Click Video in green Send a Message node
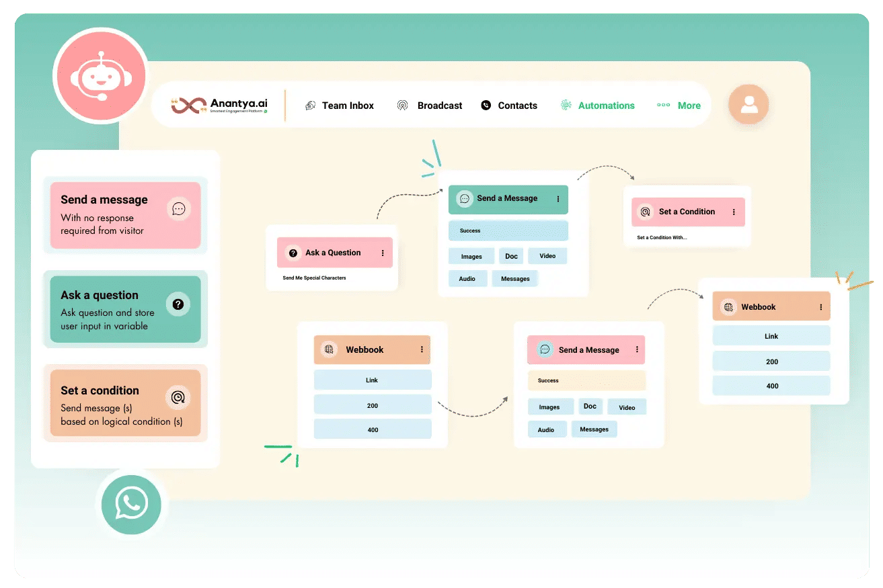883x588 pixels. (547, 256)
